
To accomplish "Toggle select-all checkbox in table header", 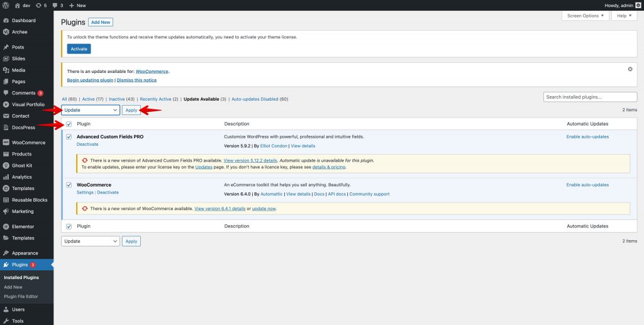I will (69, 124).
